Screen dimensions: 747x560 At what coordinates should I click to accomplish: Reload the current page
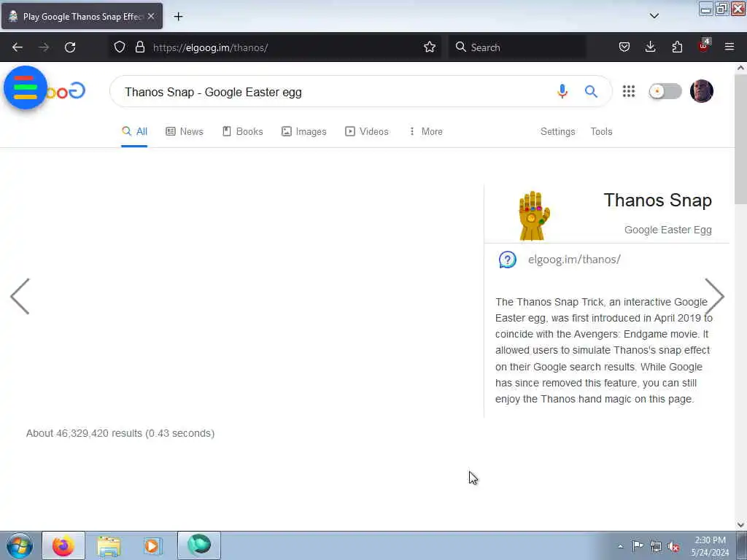pos(70,47)
